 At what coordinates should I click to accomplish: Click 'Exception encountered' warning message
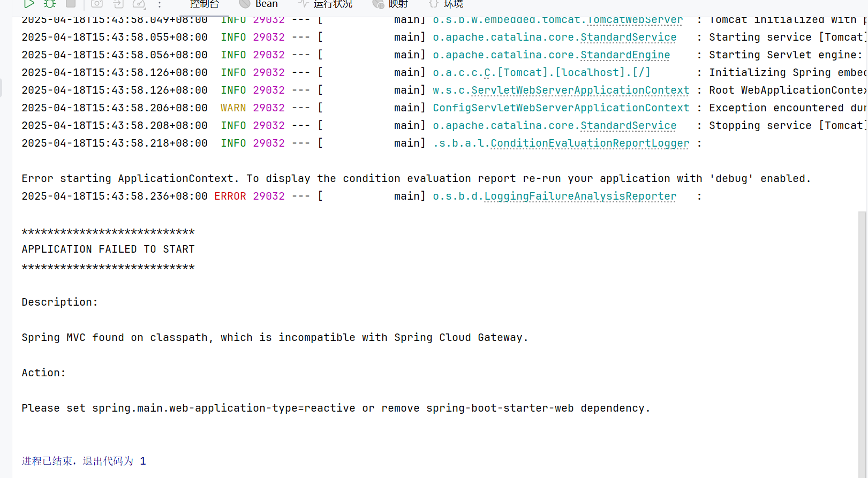[x=788, y=108]
